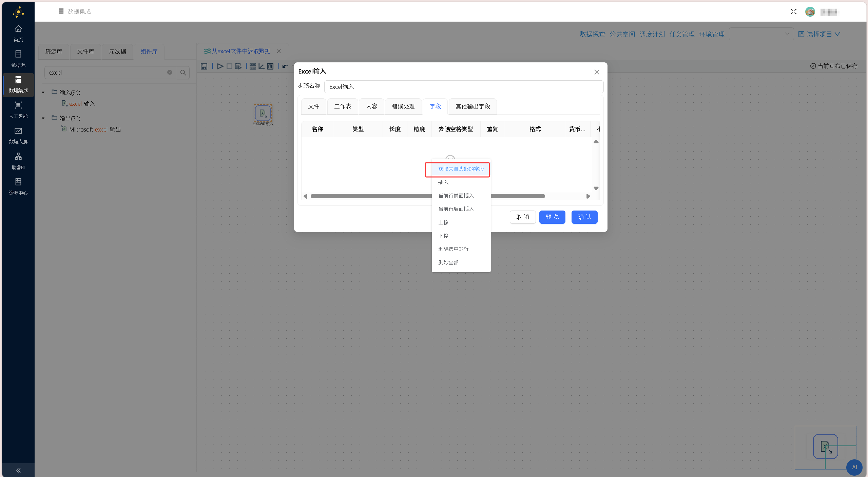The image size is (868, 477).
Task: Click the user avatar in the header
Action: click(810, 12)
